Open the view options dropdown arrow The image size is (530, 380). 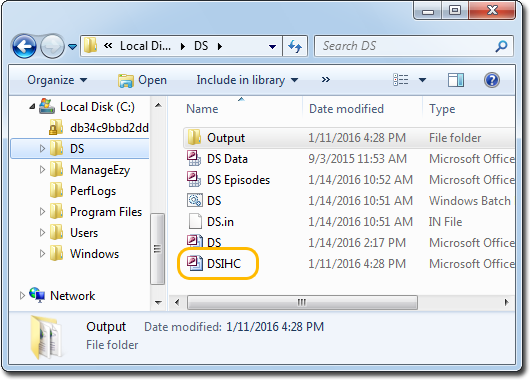click(423, 80)
